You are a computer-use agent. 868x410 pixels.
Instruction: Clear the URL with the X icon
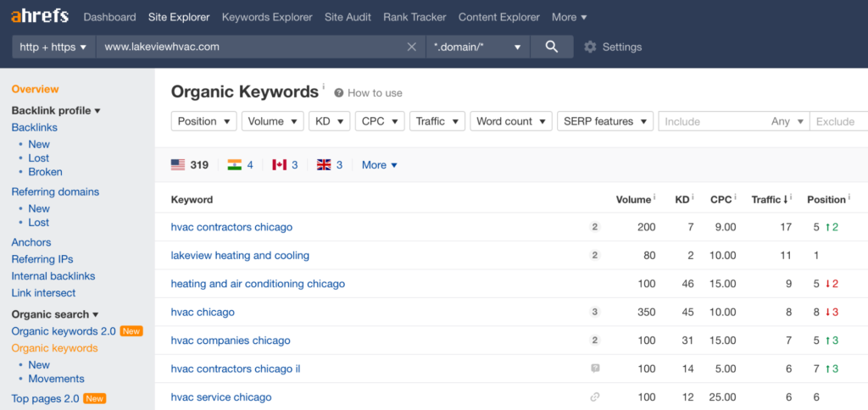point(411,47)
